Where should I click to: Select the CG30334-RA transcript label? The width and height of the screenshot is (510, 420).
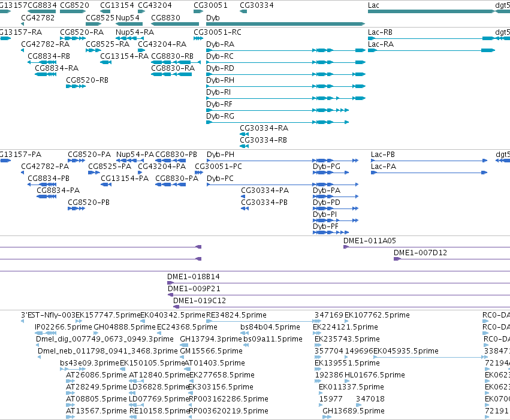[264, 128]
